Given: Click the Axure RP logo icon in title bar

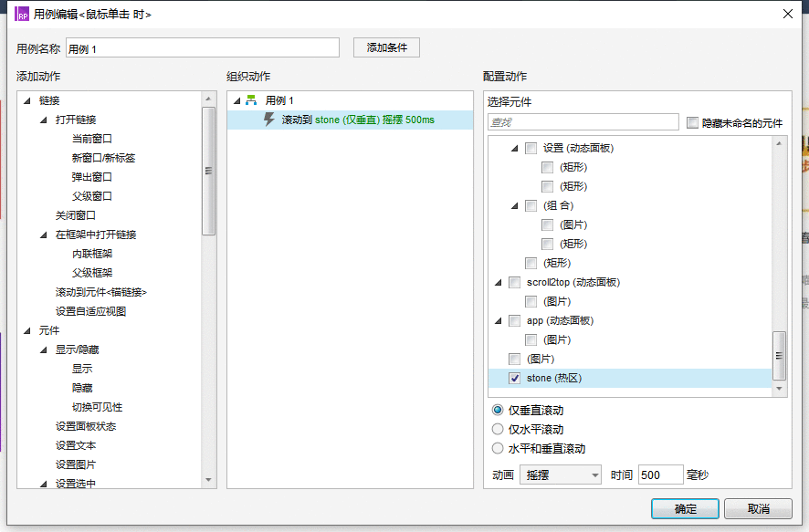Looking at the screenshot, I should (x=22, y=14).
